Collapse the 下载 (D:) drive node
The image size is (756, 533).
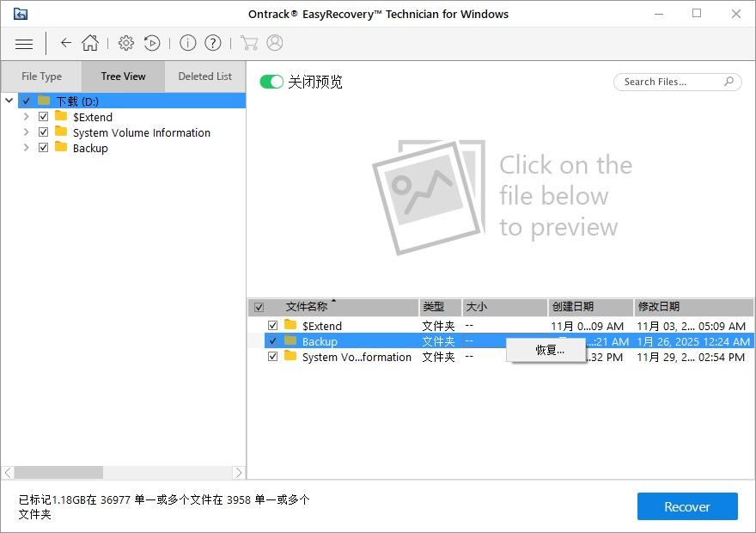[9, 101]
